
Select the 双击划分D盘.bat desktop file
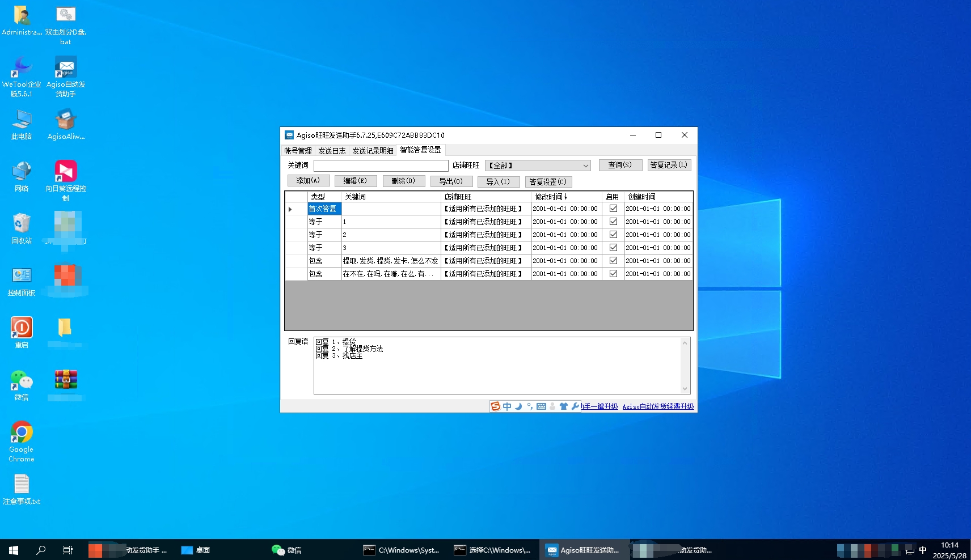point(66,26)
